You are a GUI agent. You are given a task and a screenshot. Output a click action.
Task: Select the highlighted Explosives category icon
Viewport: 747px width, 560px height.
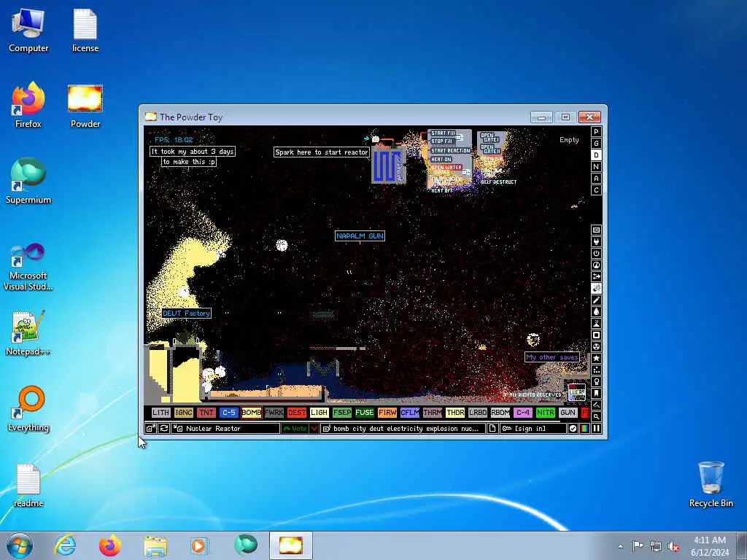(596, 289)
